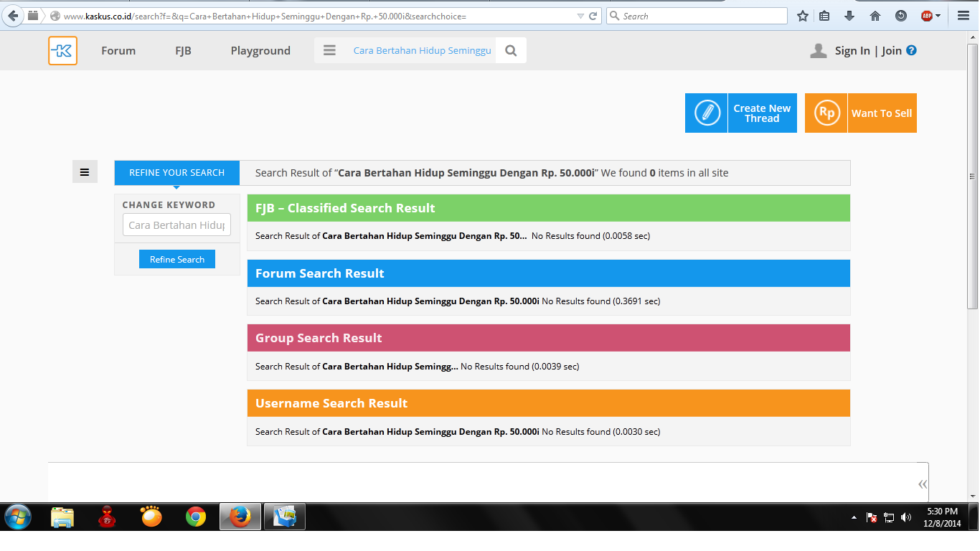Open the Windows Start menu
Viewport: 980px width, 551px height.
pos(18,517)
